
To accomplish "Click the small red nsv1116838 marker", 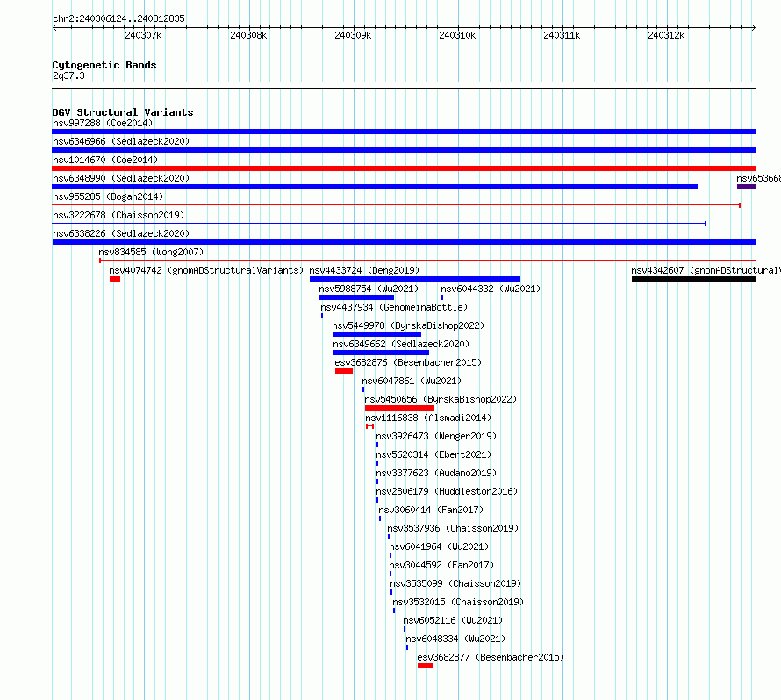I will 369,426.
